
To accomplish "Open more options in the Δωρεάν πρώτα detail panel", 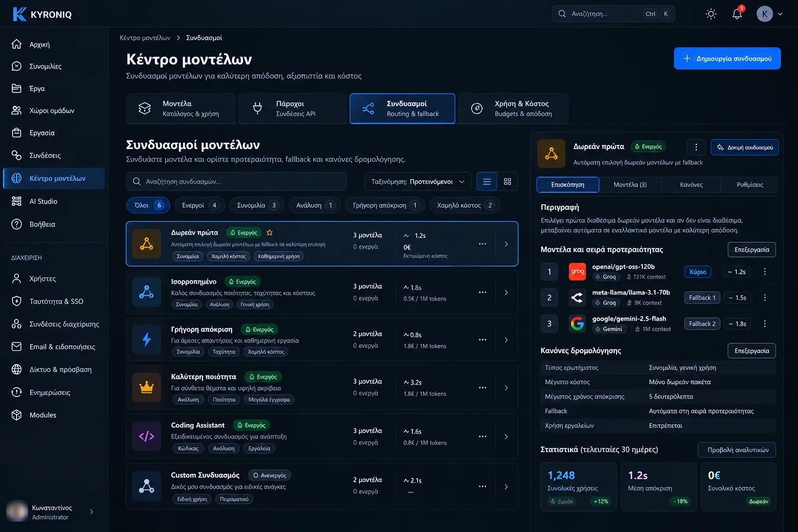I will tap(696, 147).
